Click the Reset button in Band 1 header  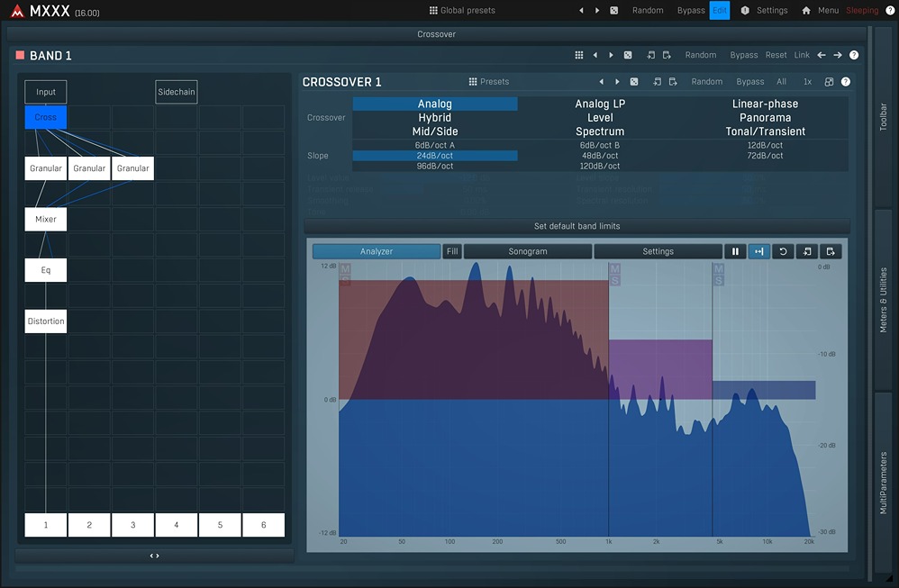(776, 55)
